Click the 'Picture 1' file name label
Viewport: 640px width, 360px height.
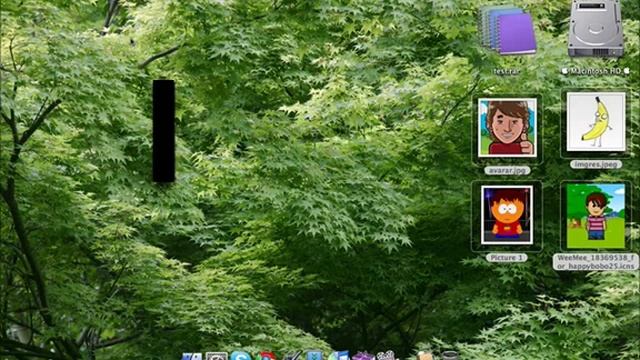pyautogui.click(x=506, y=258)
